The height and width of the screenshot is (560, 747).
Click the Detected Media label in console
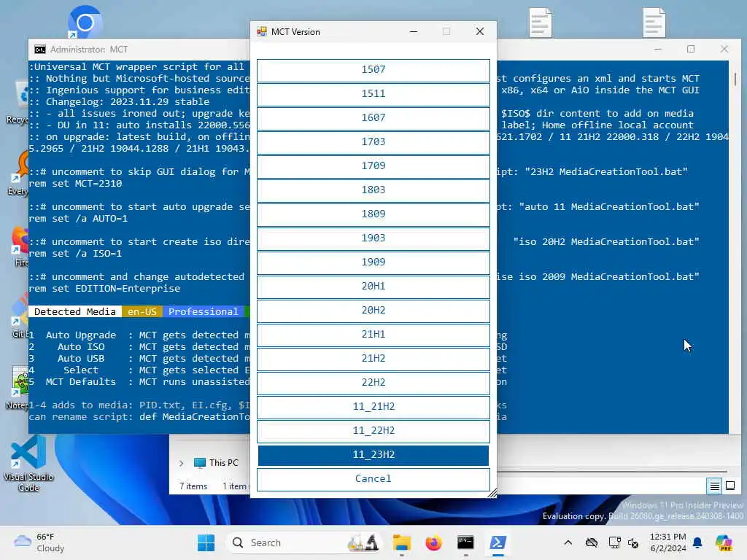coord(75,312)
